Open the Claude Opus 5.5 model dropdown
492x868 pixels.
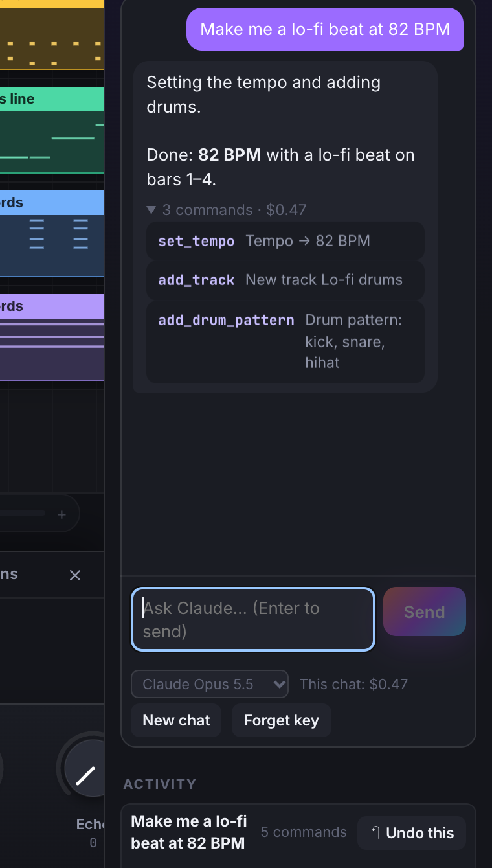point(210,684)
